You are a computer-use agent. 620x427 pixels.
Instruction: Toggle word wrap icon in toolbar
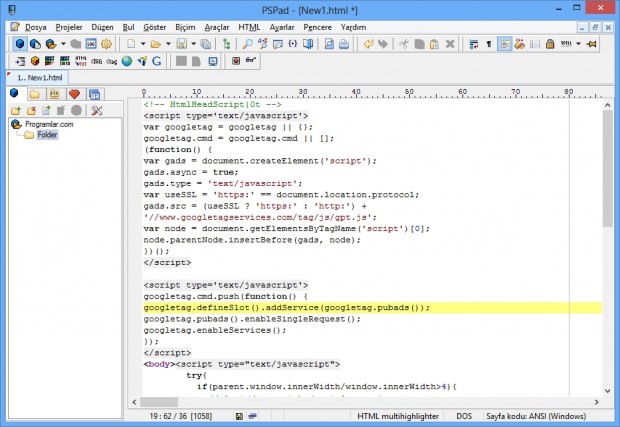(x=474, y=44)
